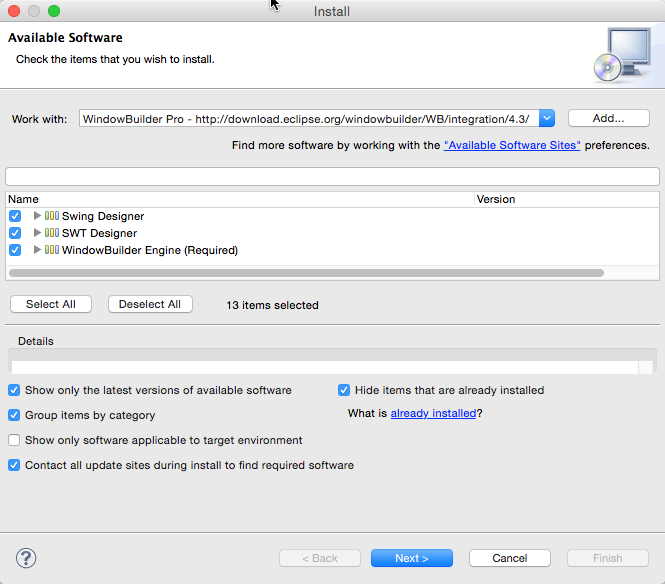Open the Work with site dropdown arrow

547,118
